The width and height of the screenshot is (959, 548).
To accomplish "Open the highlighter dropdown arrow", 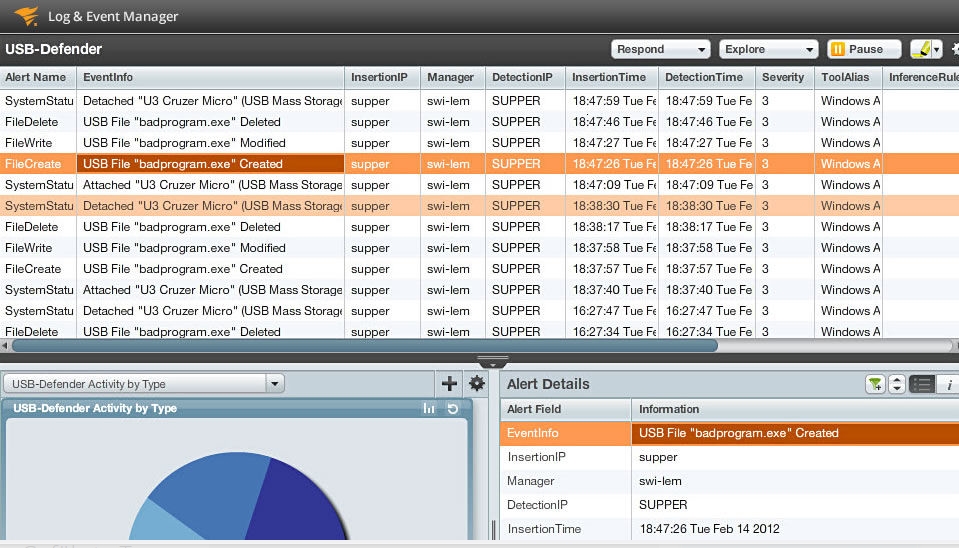I will tap(936, 50).
